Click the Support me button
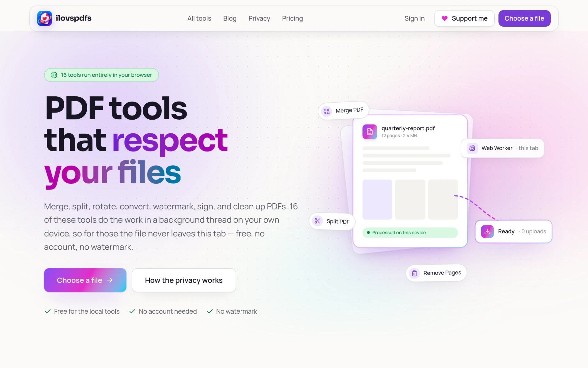Viewport: 588px width, 368px height. coord(464,18)
